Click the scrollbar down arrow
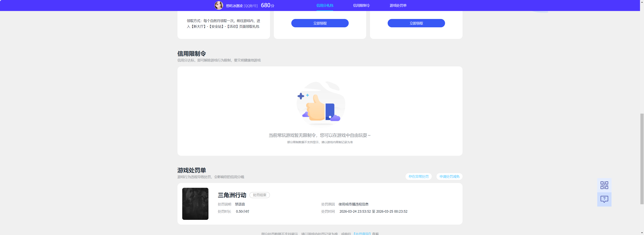Viewport: 644px width, 235px height. (642, 233)
